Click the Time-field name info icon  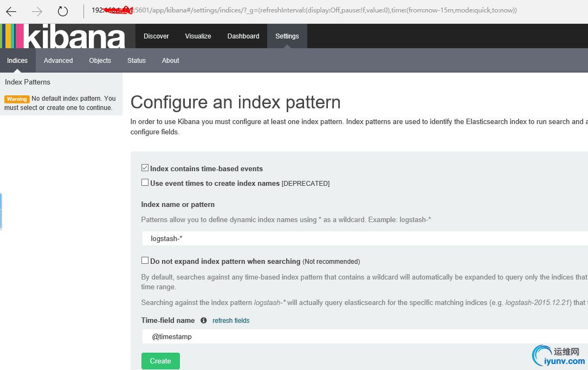point(204,320)
